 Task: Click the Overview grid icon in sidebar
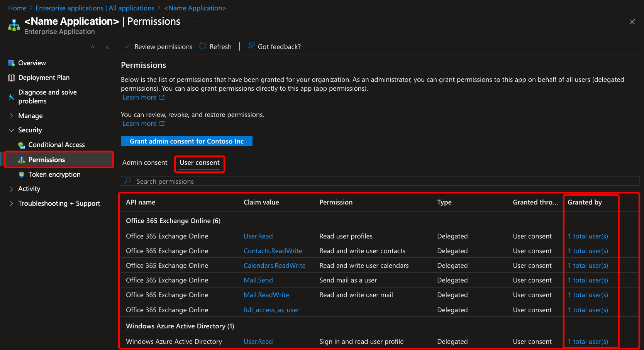point(11,63)
